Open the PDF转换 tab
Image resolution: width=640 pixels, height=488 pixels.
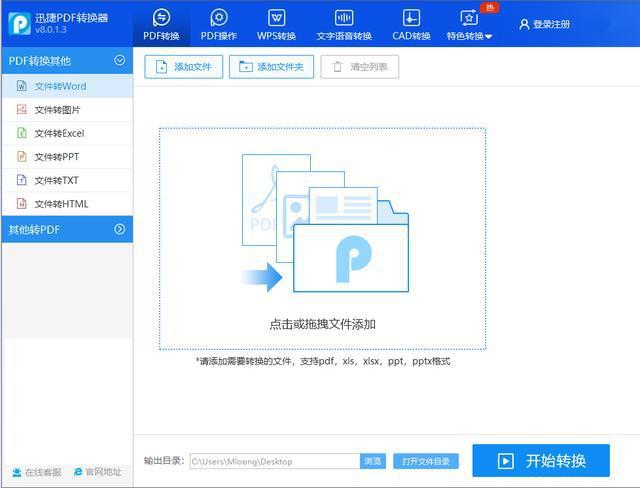point(161,24)
